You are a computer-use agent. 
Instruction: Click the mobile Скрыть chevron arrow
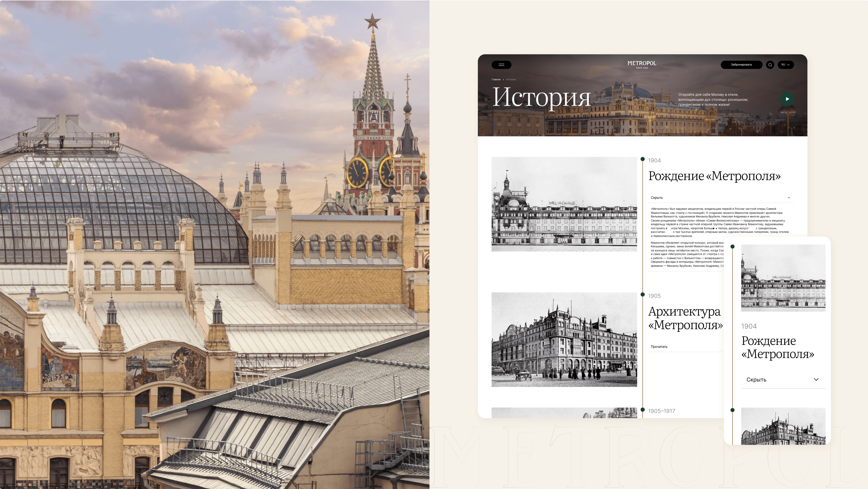pyautogui.click(x=816, y=379)
